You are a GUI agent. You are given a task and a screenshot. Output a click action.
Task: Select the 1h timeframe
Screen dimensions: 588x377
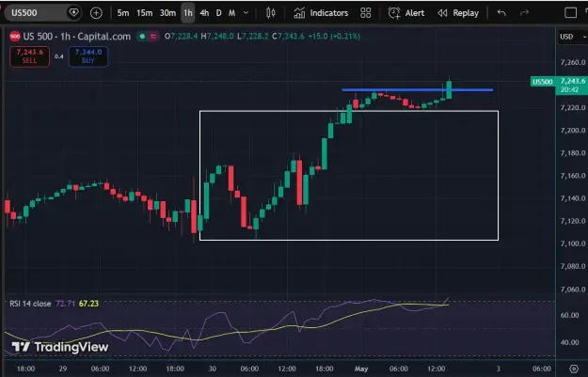click(x=188, y=13)
